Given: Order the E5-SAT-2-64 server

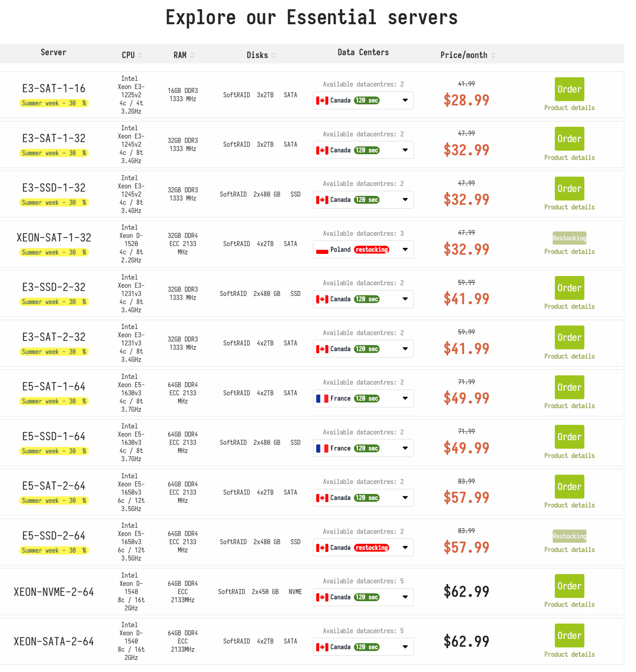Looking at the screenshot, I should (569, 486).
